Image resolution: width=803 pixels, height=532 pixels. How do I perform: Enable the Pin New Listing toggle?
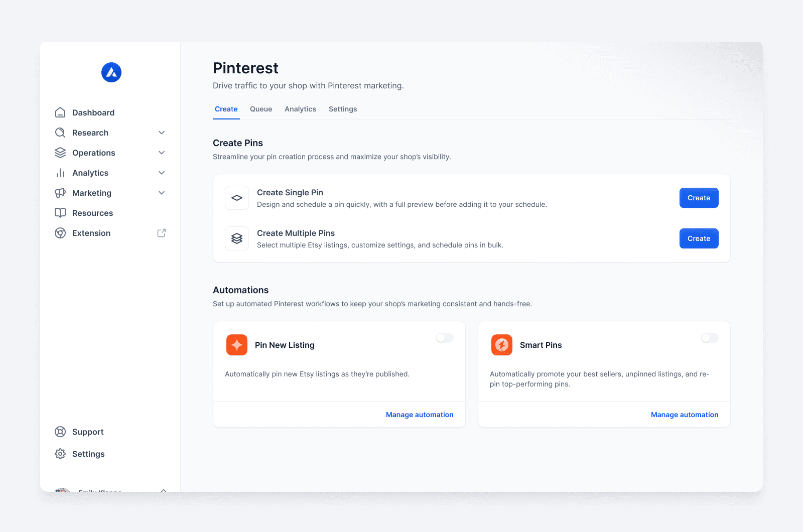pyautogui.click(x=445, y=338)
